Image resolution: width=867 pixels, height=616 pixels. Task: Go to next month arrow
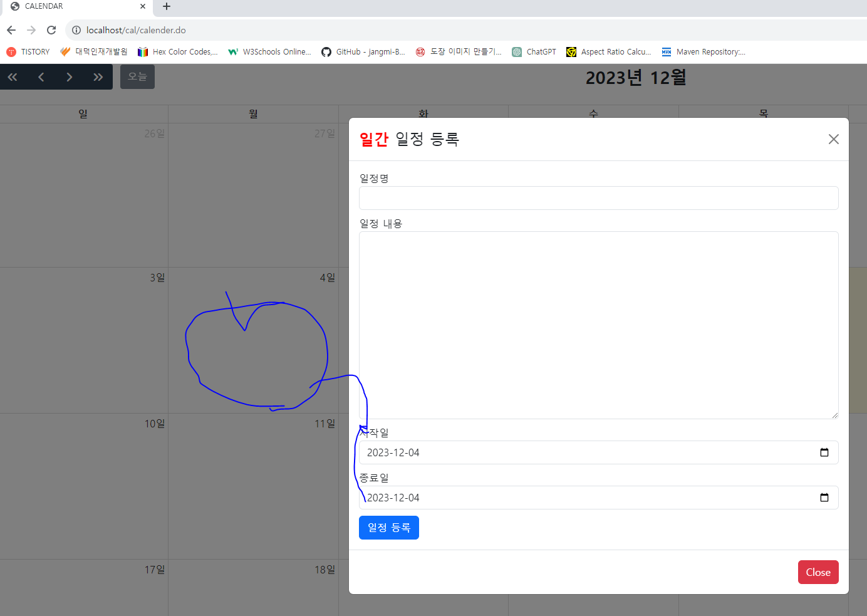tap(70, 77)
